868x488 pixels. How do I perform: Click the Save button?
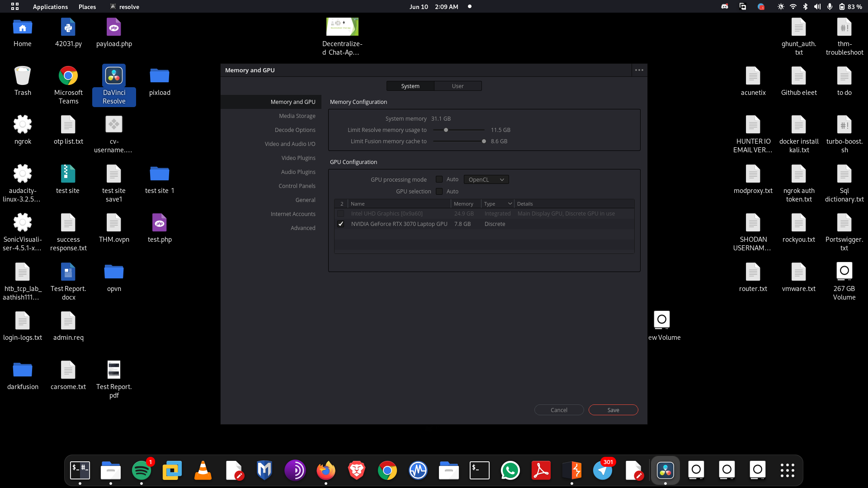tap(613, 410)
